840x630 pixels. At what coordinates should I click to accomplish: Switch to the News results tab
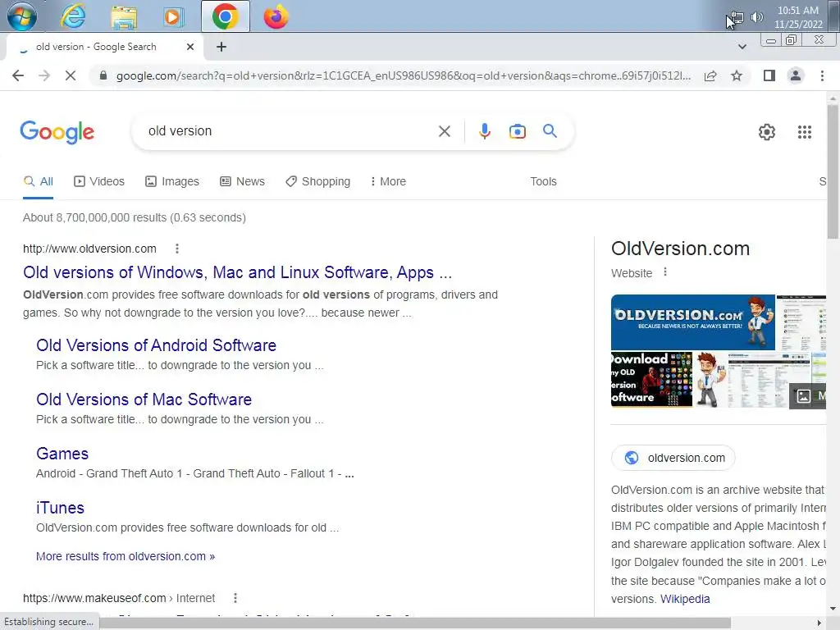coord(242,181)
